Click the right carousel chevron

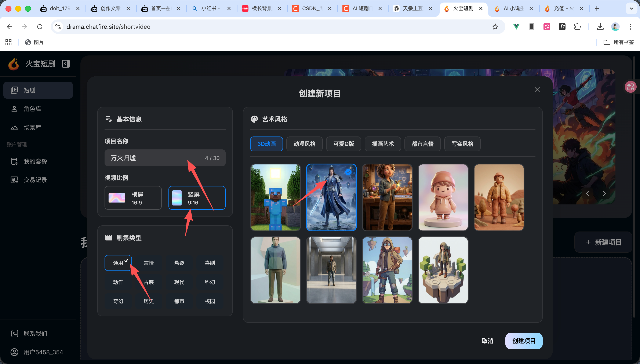click(604, 193)
